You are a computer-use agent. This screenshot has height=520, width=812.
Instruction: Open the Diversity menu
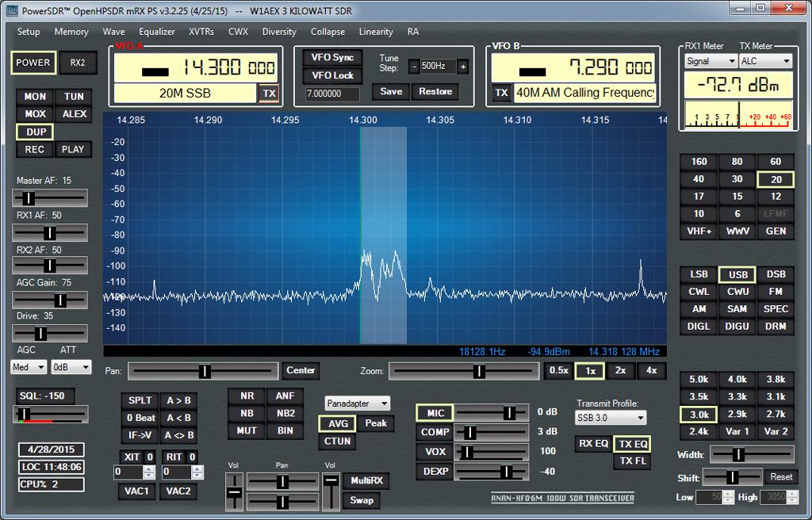[279, 32]
